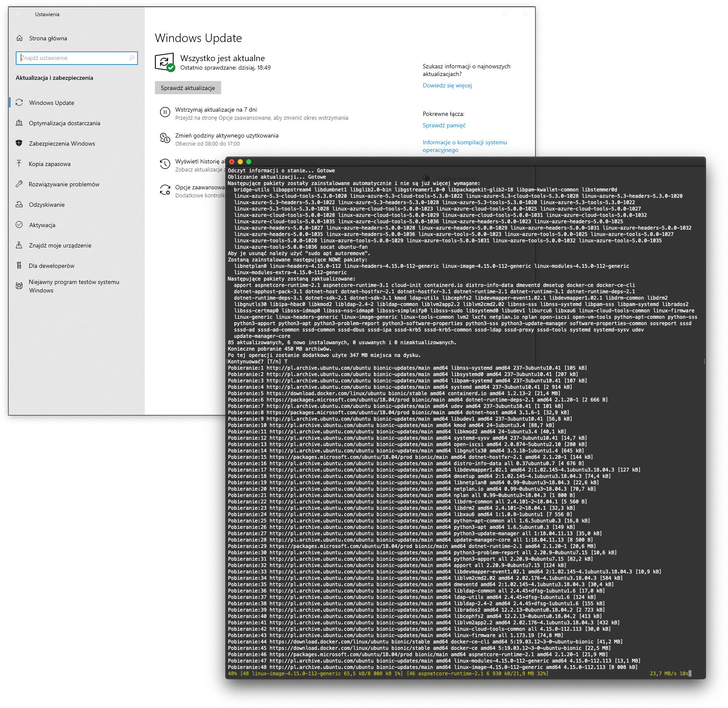Screen dimensions: 728x708
Task: Focus the Znajdź ustawienie search field
Action: pyautogui.click(x=77, y=58)
